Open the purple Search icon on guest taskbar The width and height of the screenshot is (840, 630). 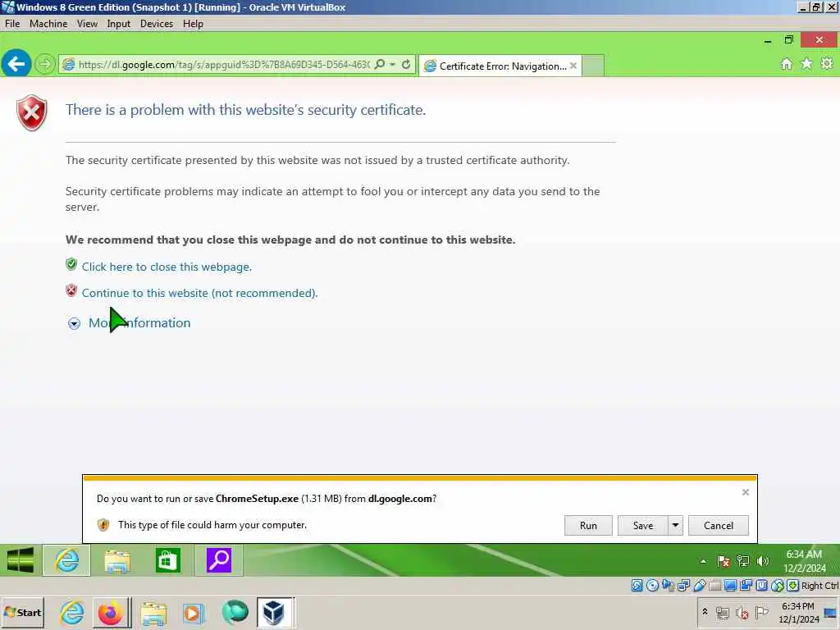(218, 560)
